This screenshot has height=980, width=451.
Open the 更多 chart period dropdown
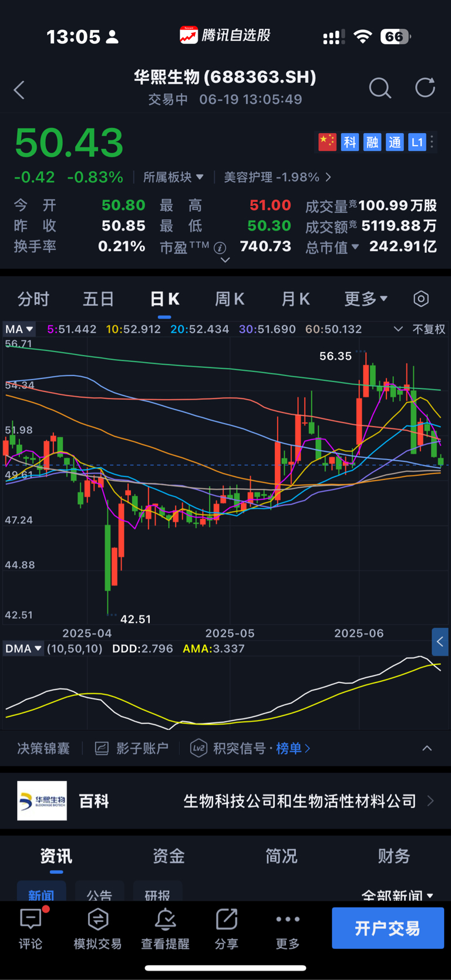pos(366,299)
